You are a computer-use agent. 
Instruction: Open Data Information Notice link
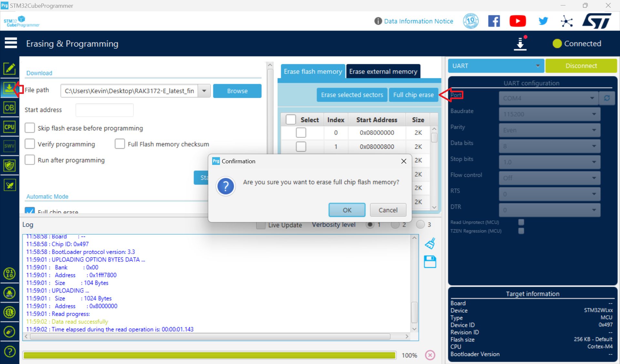click(418, 21)
